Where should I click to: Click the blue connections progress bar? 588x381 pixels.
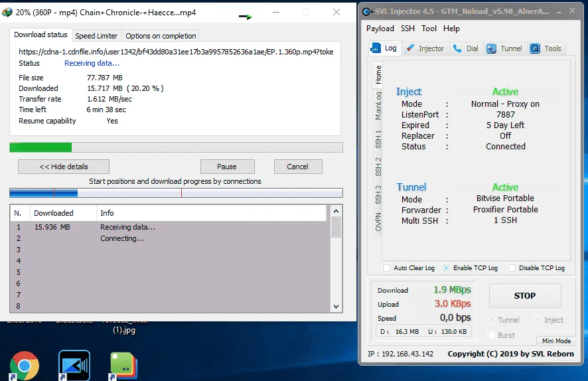tap(176, 193)
